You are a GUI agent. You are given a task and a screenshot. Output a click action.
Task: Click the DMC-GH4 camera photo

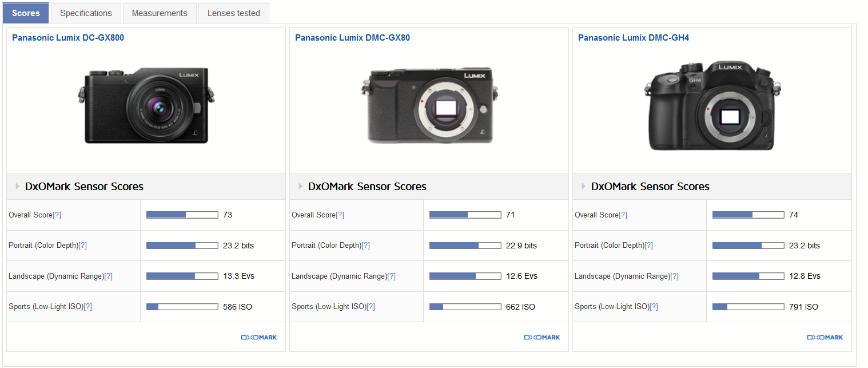pyautogui.click(x=712, y=106)
